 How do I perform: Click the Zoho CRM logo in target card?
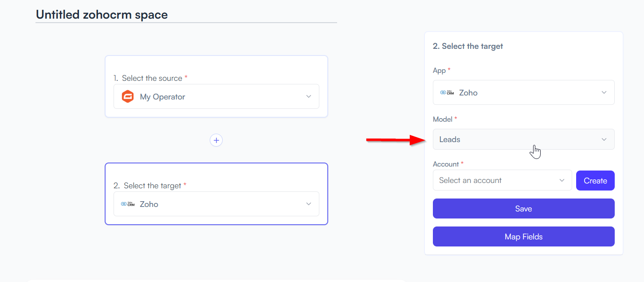[128, 204]
